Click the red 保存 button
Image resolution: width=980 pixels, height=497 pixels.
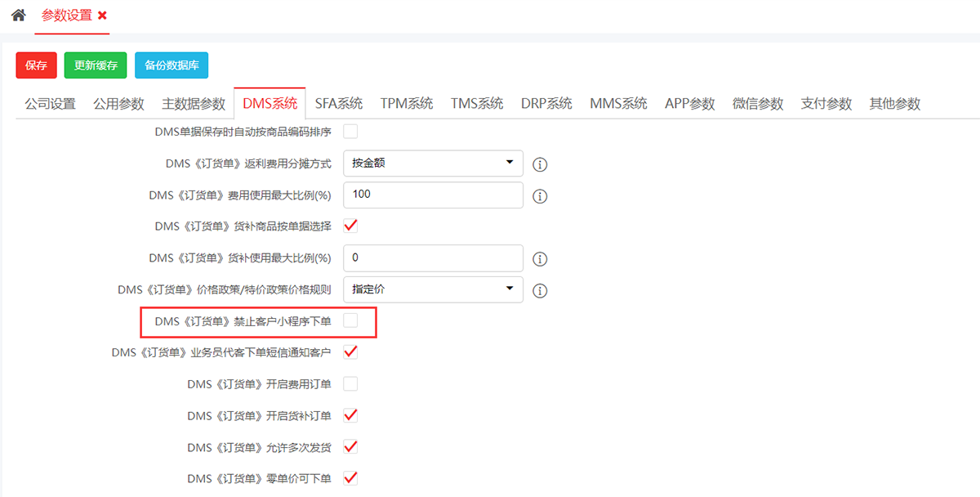(x=36, y=65)
